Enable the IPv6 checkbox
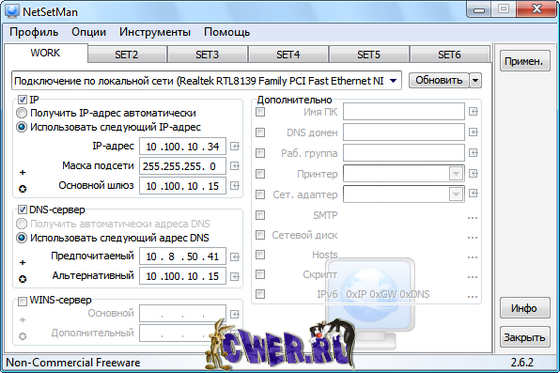 (260, 294)
